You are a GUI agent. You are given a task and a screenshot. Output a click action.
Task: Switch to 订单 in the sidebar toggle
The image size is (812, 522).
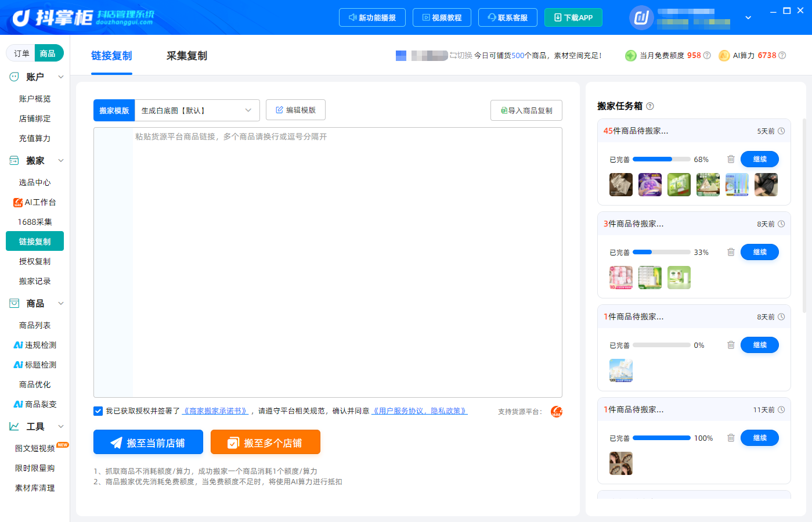21,53
